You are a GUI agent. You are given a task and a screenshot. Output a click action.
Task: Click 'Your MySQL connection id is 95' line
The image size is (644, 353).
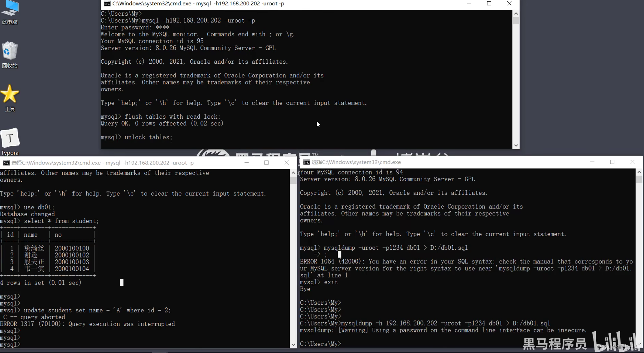152,41
